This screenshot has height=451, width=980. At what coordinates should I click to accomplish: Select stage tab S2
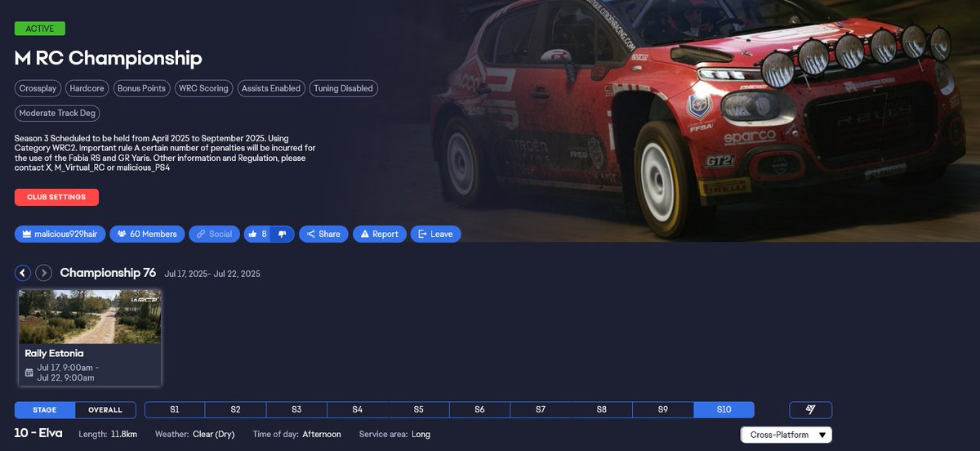tap(235, 409)
